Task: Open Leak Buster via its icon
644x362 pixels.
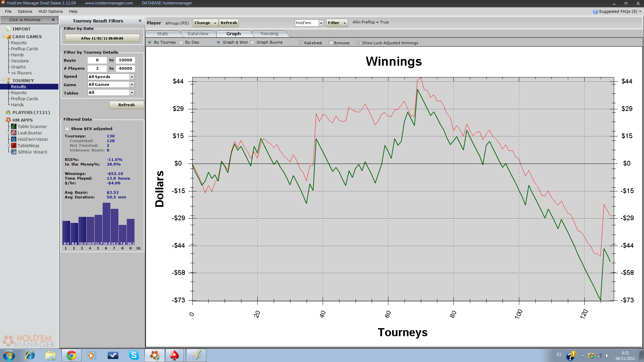Action: point(14,133)
